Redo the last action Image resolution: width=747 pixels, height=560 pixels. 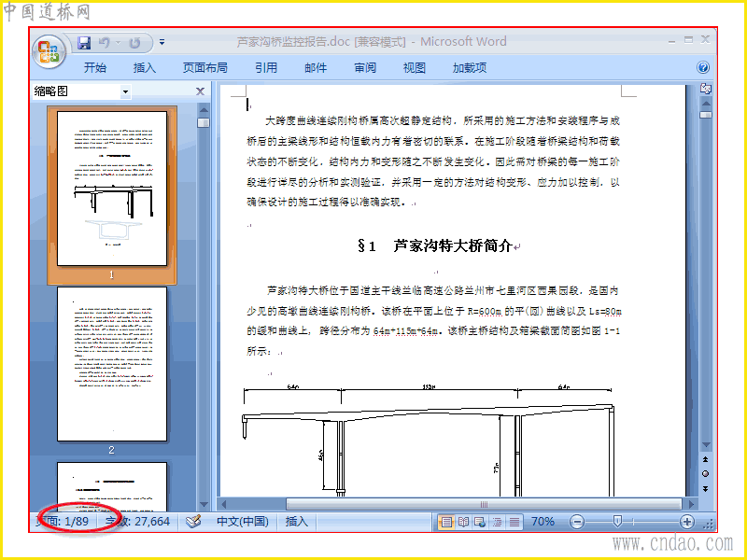pos(134,42)
